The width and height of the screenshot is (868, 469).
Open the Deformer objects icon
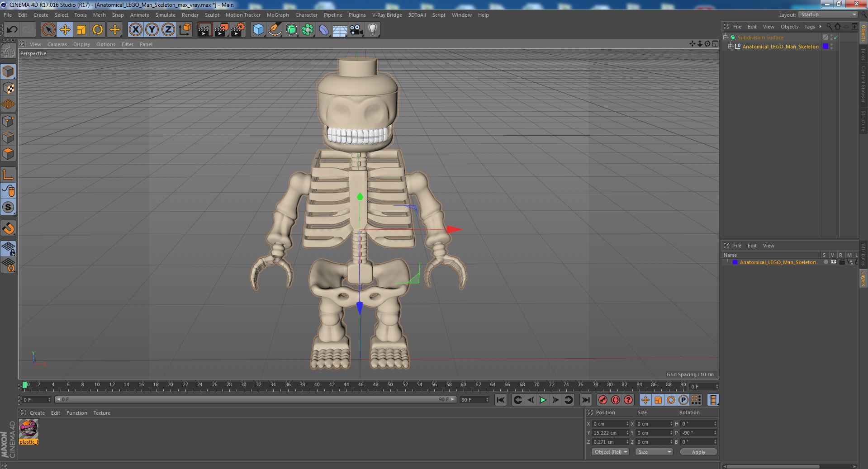click(324, 30)
